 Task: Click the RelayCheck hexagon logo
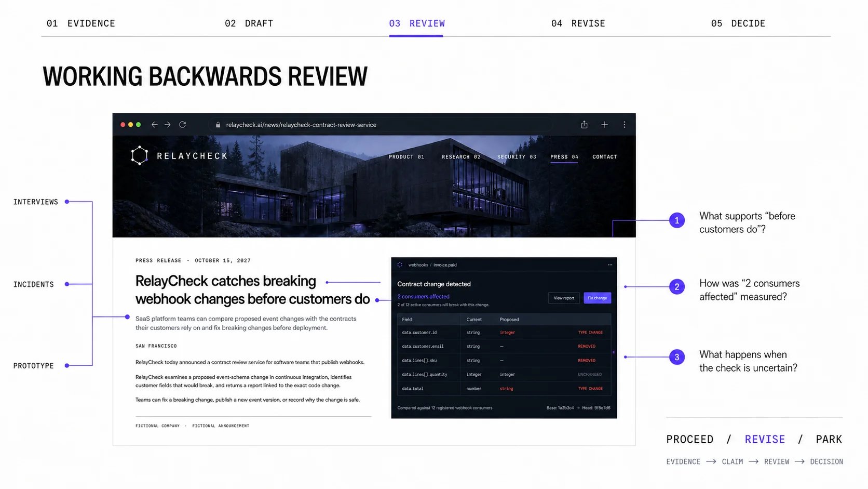tap(139, 155)
